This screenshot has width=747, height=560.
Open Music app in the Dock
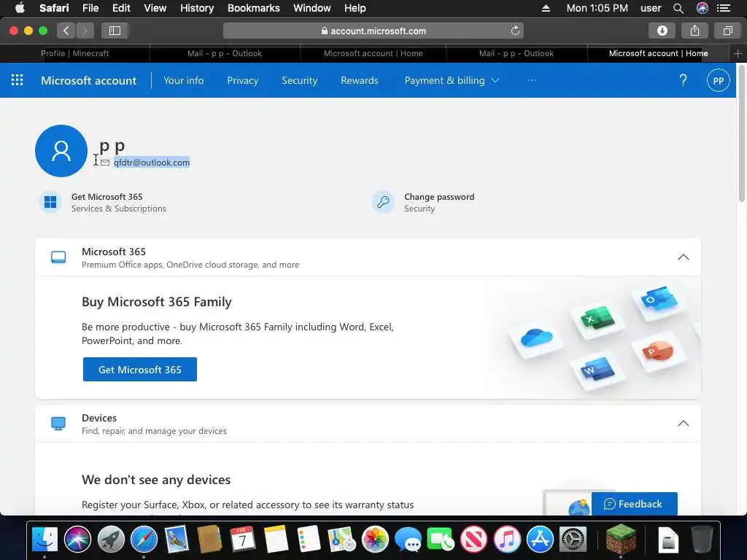pyautogui.click(x=507, y=539)
